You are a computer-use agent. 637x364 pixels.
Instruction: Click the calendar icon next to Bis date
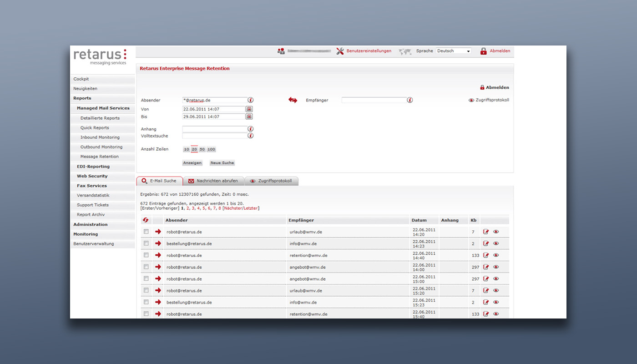pyautogui.click(x=249, y=116)
